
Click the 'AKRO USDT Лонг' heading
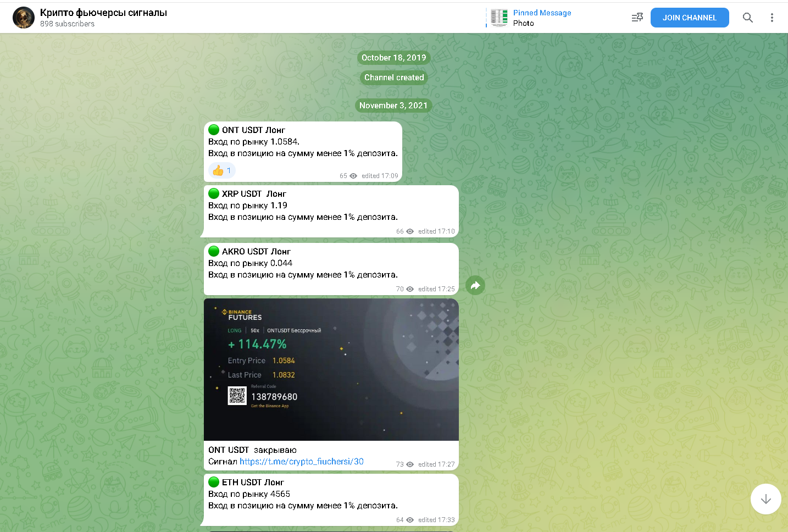pos(256,252)
